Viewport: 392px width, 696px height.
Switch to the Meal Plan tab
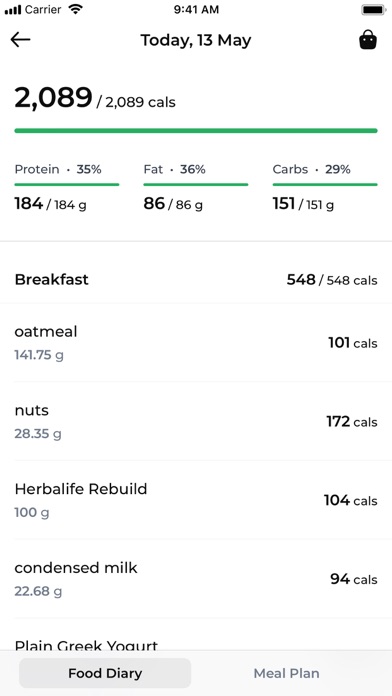pyautogui.click(x=286, y=673)
